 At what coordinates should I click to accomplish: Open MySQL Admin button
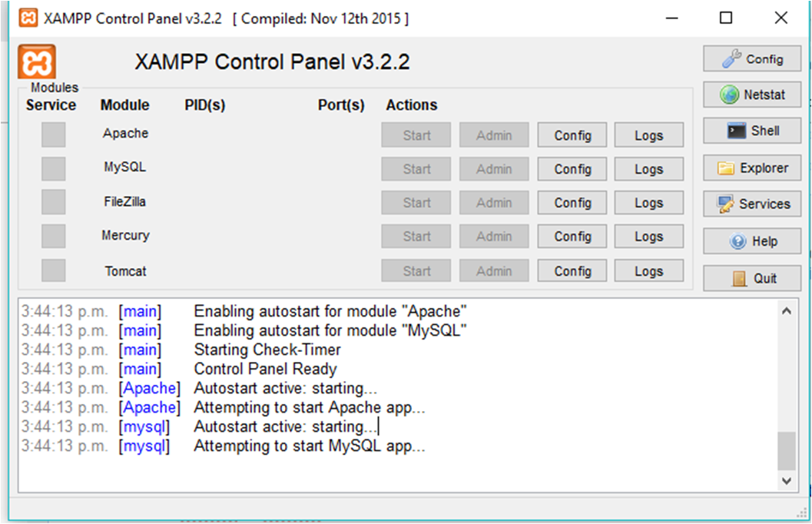coord(494,169)
